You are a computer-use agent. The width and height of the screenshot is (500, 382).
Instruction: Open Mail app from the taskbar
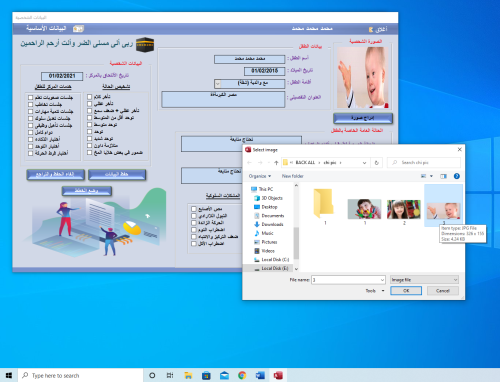coord(224,375)
